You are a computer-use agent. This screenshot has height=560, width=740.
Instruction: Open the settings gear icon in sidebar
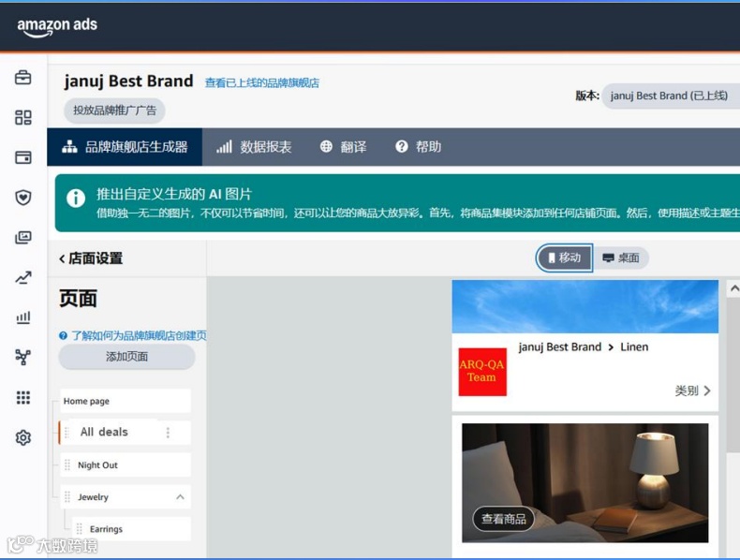point(23,438)
